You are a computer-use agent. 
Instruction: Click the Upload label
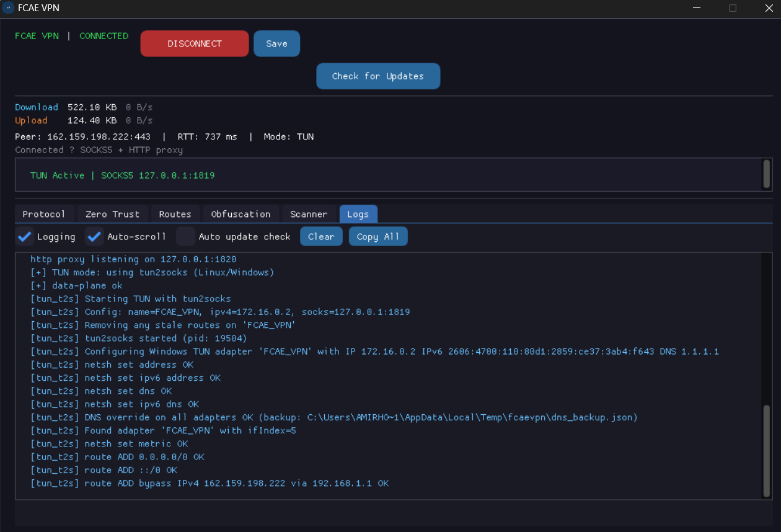tap(31, 120)
